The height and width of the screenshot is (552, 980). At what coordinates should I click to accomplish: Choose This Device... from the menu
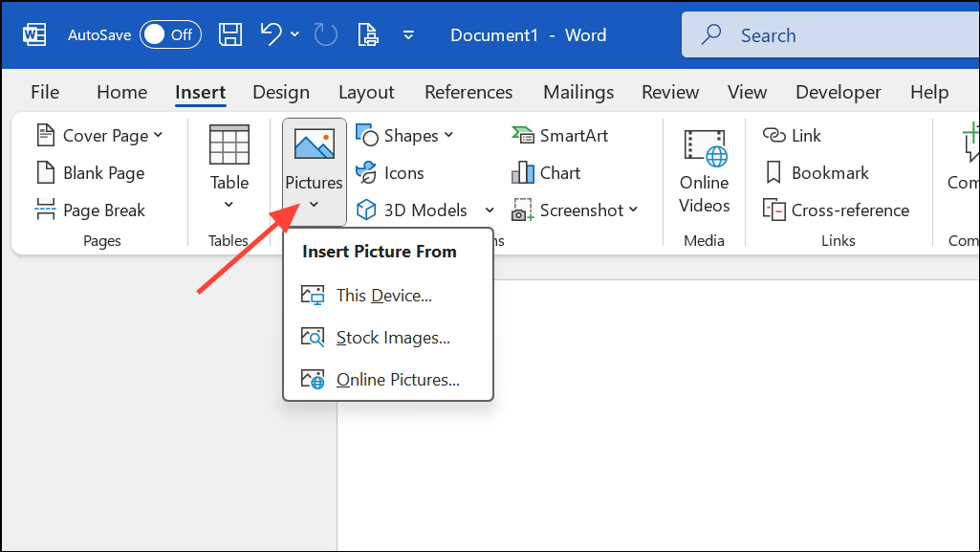coord(388,295)
